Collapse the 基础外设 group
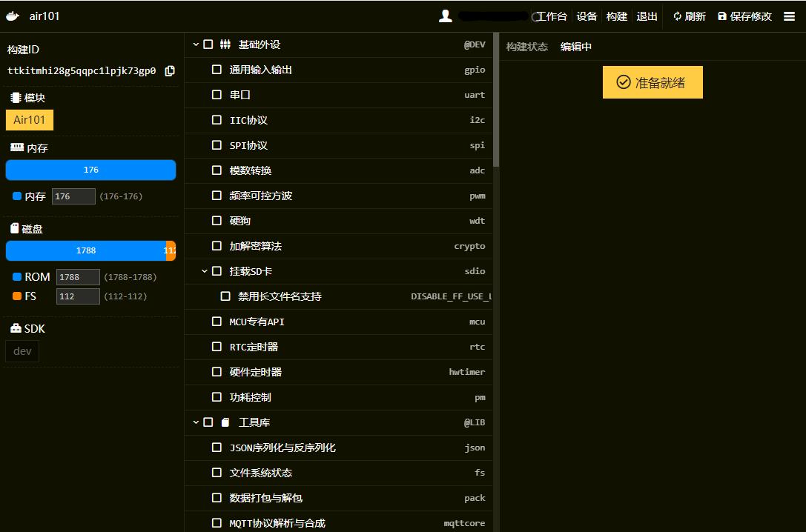Viewport: 806px width, 532px height. [196, 44]
